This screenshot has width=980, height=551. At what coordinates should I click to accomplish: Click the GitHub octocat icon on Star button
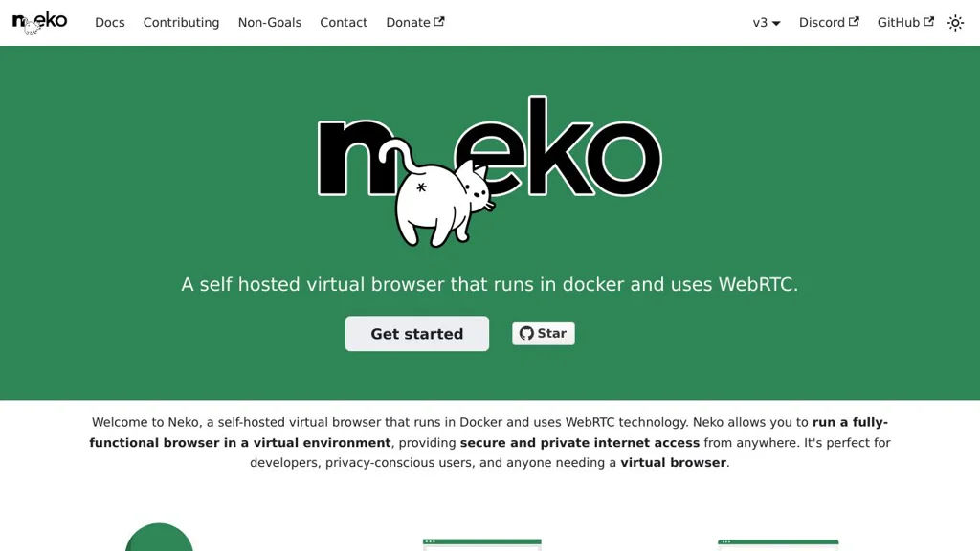[x=526, y=334]
